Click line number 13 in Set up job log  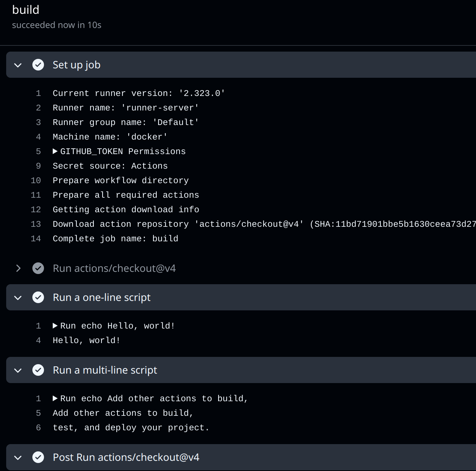coord(36,224)
